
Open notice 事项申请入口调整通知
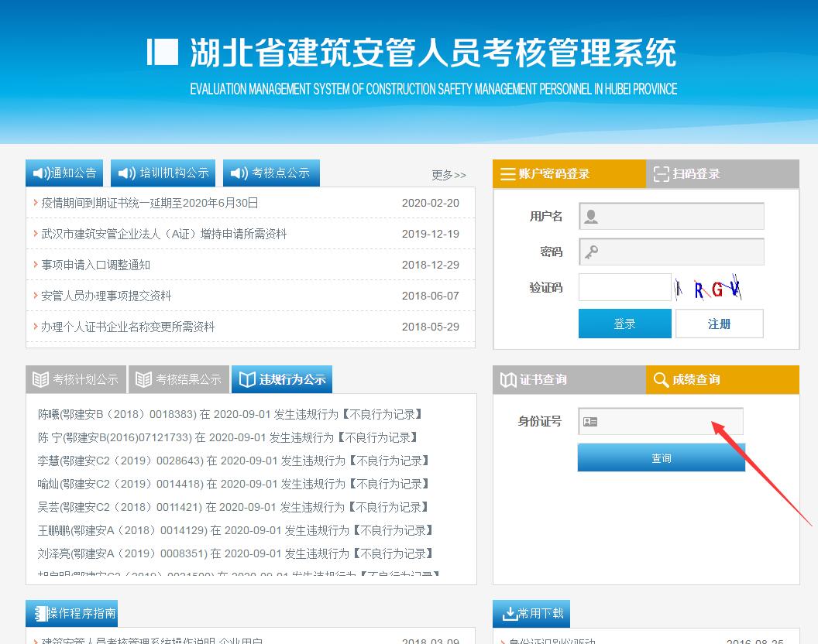coord(95,265)
